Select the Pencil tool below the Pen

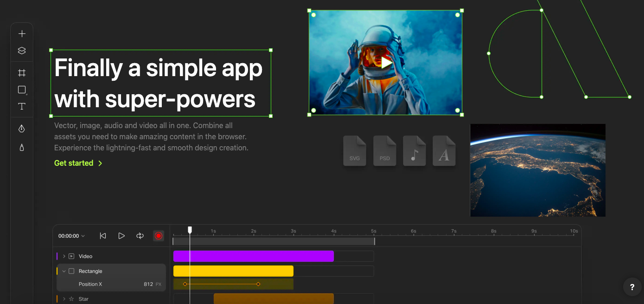tap(22, 148)
